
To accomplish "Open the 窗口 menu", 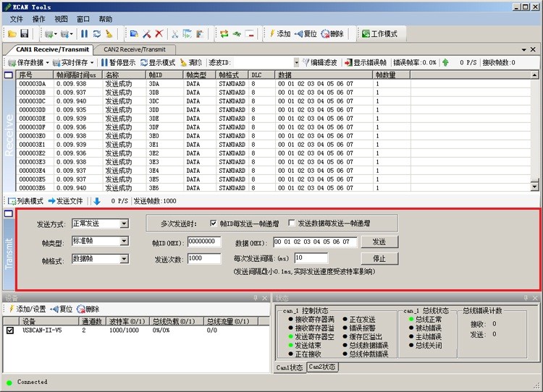I will pos(83,19).
